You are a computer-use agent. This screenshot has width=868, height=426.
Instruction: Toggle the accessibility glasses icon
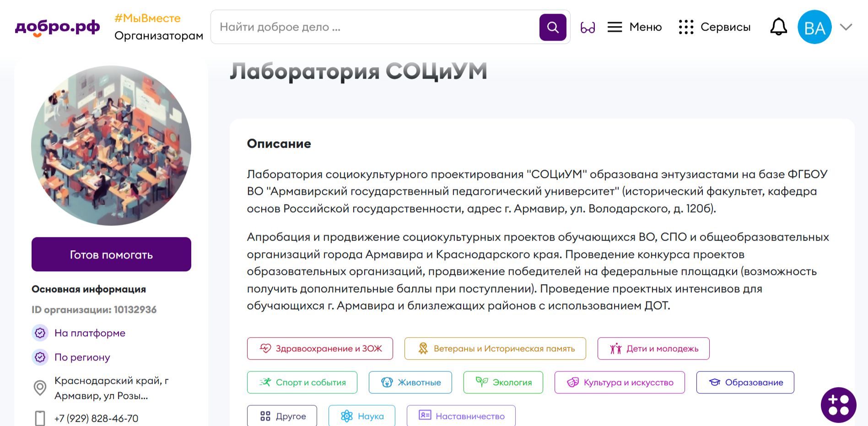tap(588, 27)
